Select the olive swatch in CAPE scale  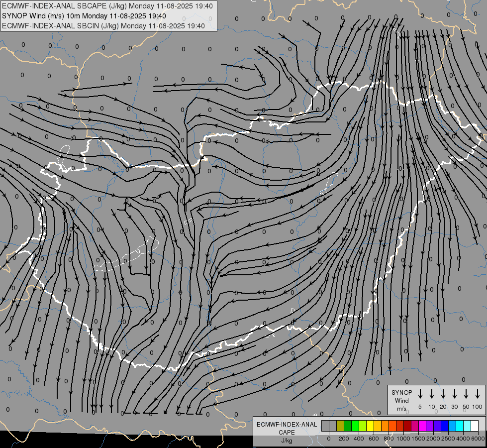pos(340,426)
